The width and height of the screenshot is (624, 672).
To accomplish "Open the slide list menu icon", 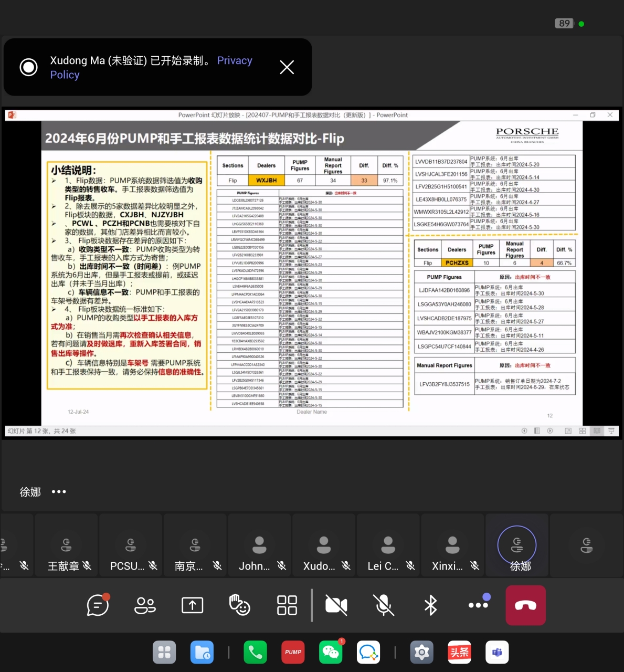I will tap(537, 431).
